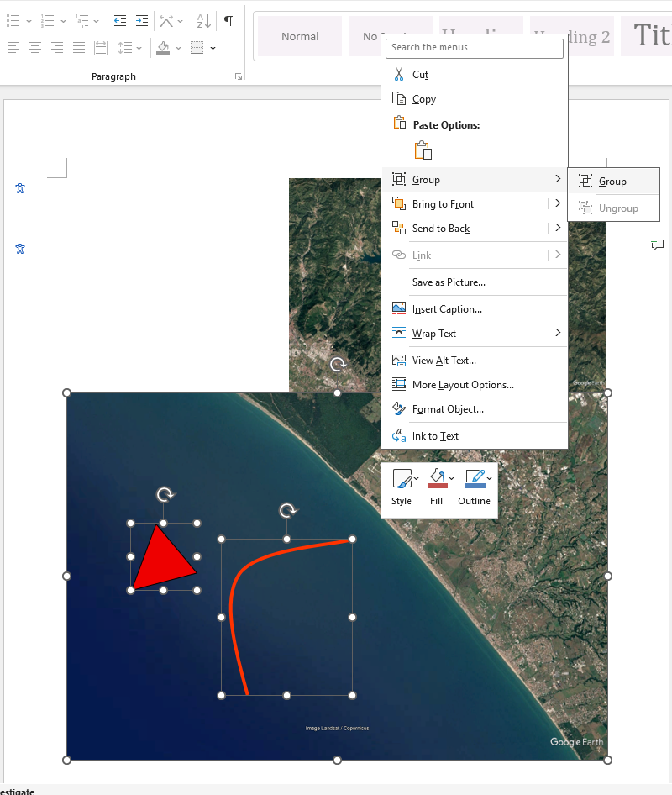This screenshot has height=795, width=672.
Task: Toggle Center alignment
Action: click(35, 48)
